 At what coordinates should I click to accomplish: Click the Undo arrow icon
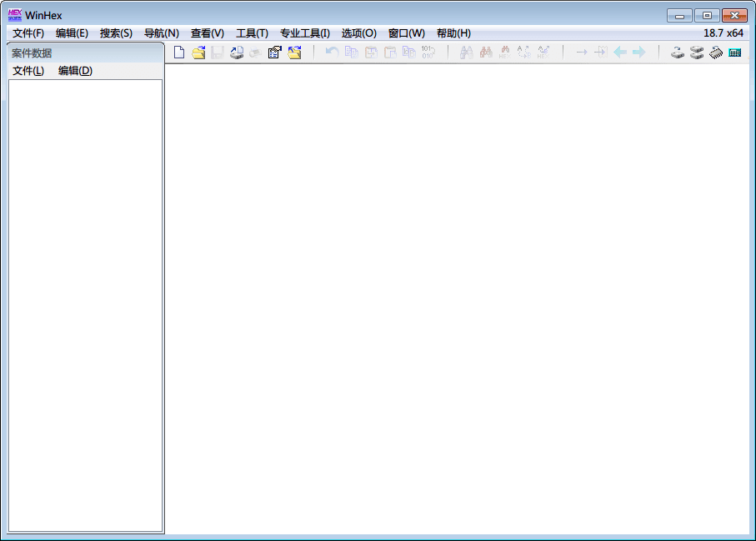(332, 52)
